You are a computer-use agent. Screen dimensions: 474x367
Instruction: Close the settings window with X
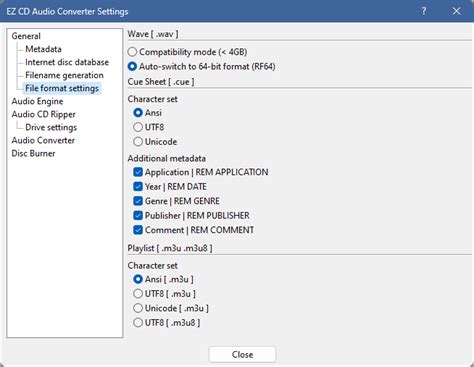[456, 11]
